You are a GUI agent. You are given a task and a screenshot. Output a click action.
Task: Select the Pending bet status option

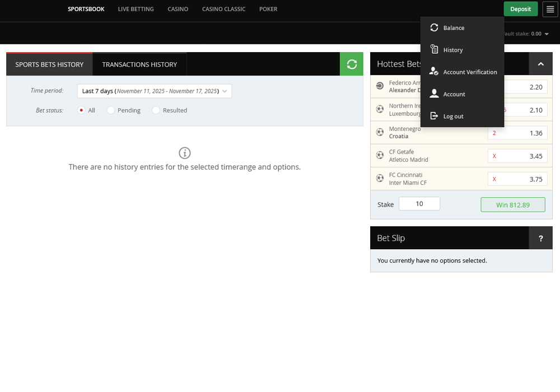point(111,110)
